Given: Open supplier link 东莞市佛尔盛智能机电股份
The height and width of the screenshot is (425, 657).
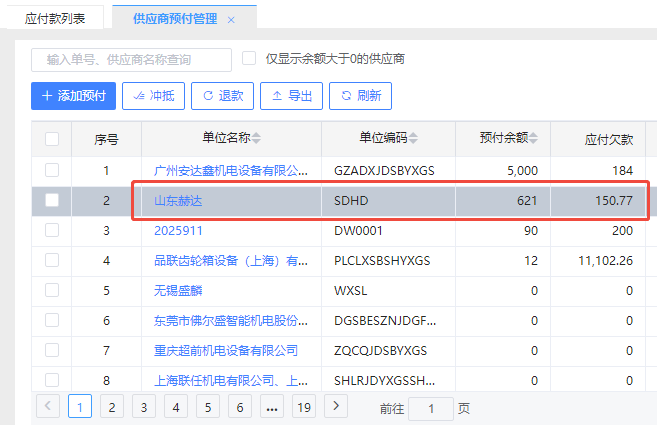Looking at the screenshot, I should [231, 321].
